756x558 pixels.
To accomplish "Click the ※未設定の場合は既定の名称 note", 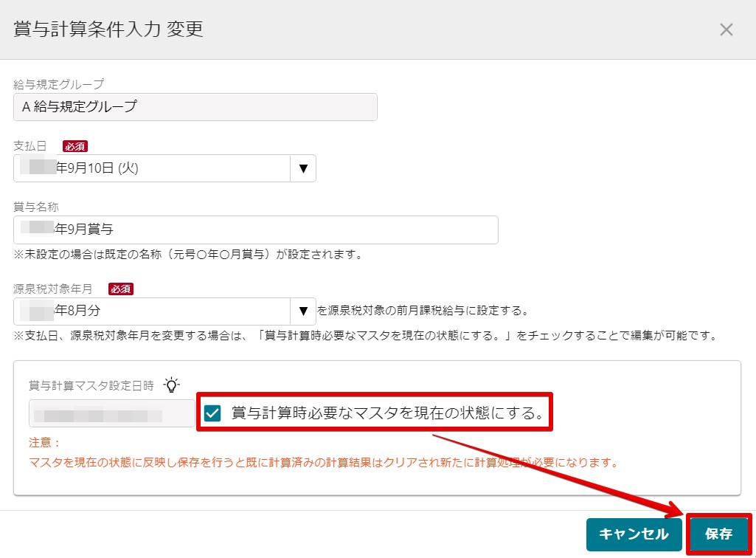I will (x=188, y=255).
